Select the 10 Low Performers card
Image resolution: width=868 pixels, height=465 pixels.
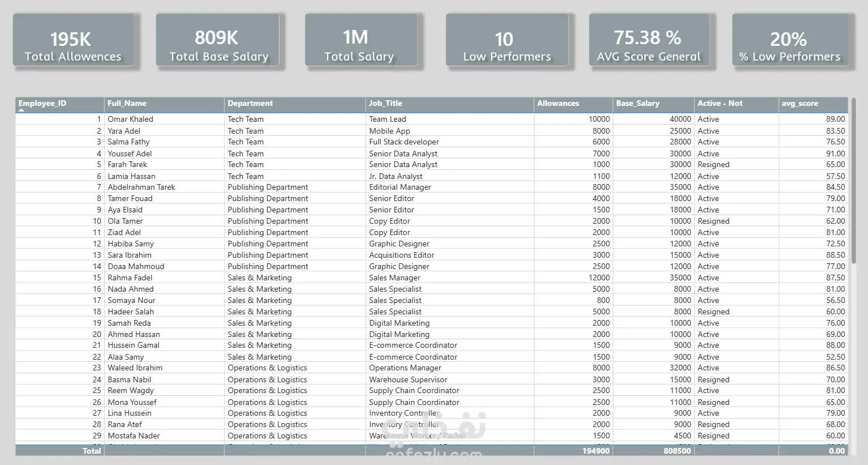(507, 40)
